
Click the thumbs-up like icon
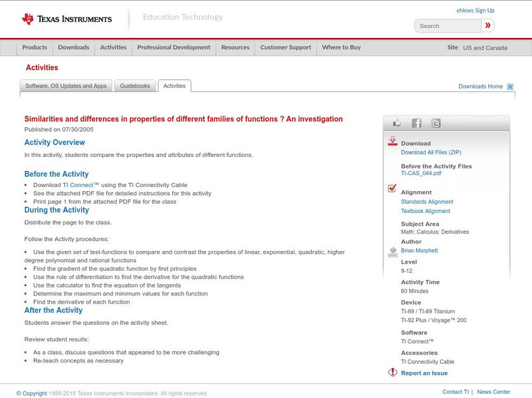click(396, 122)
